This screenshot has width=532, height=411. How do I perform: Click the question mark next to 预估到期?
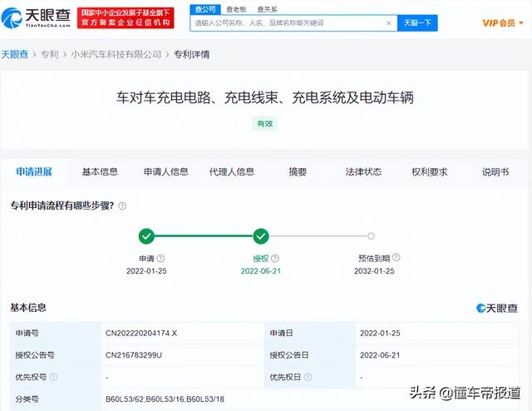pyautogui.click(x=395, y=259)
